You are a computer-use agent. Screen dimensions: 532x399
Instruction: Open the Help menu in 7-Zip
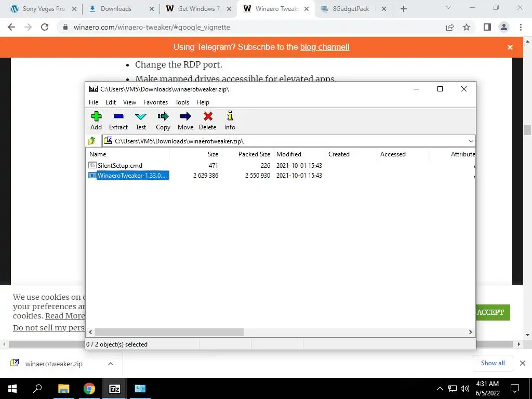(x=203, y=102)
